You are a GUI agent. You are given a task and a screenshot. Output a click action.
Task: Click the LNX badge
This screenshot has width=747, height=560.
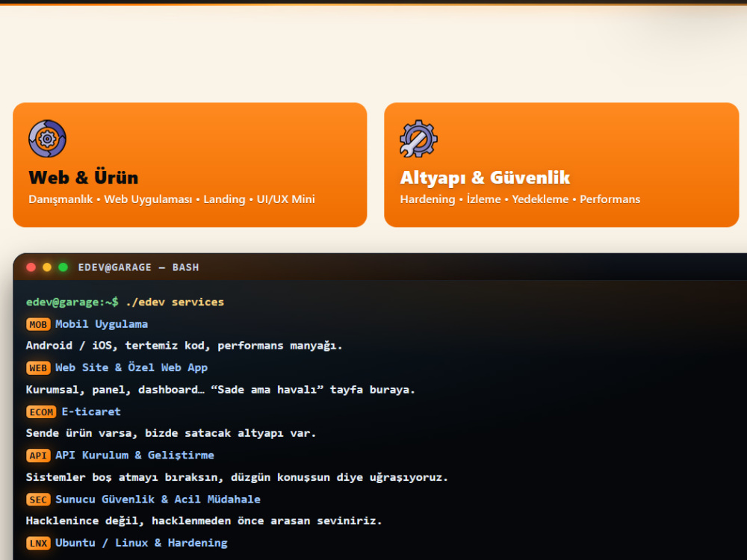tap(38, 544)
